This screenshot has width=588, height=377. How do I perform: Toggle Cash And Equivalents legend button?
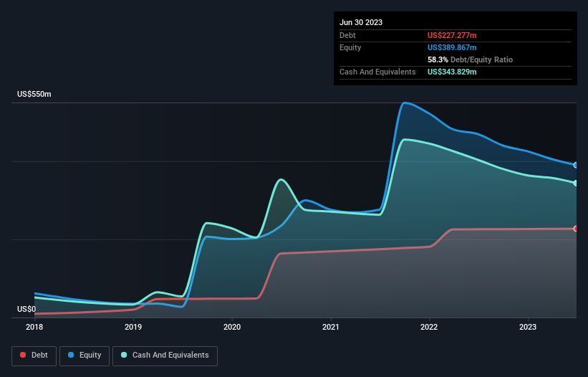pyautogui.click(x=165, y=355)
